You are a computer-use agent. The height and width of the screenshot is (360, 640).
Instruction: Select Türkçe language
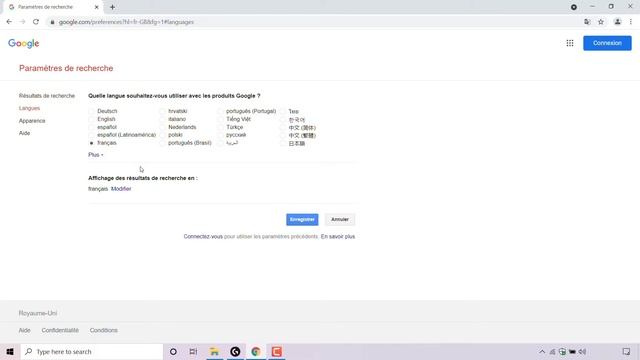pos(220,127)
